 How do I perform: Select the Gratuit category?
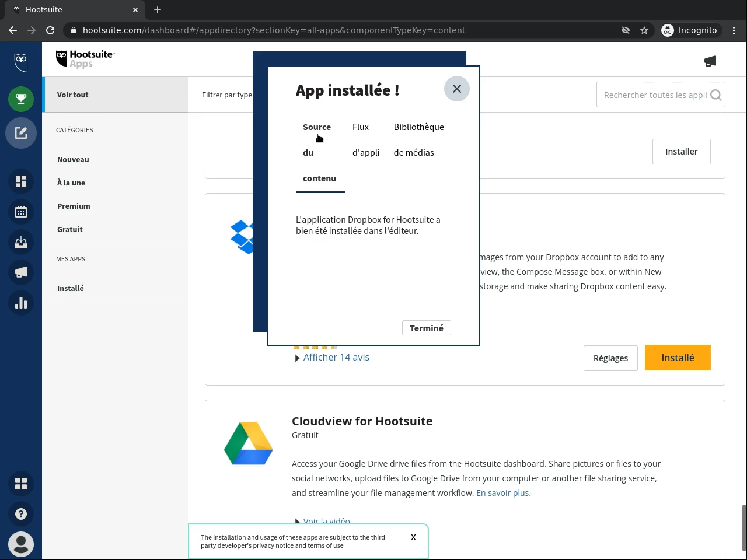point(70,230)
